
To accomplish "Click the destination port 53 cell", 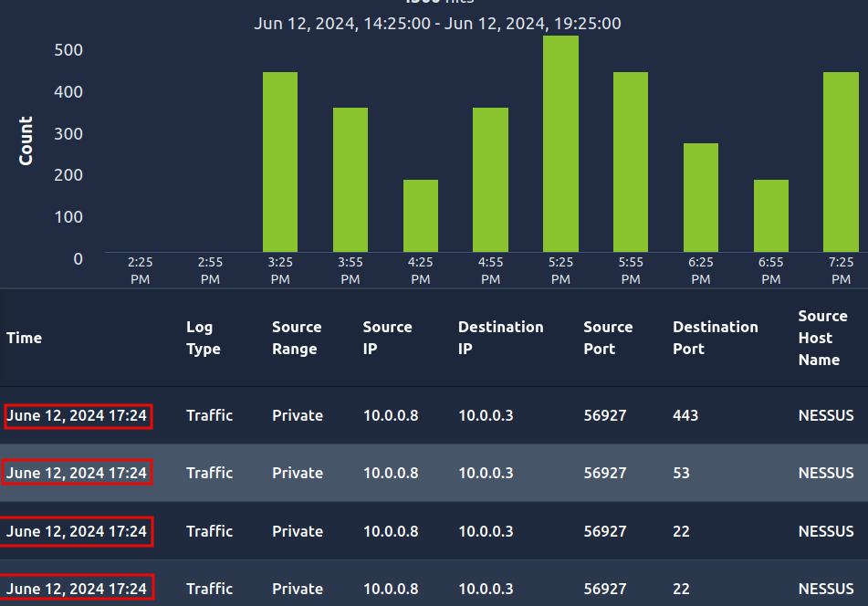I will pyautogui.click(x=681, y=473).
